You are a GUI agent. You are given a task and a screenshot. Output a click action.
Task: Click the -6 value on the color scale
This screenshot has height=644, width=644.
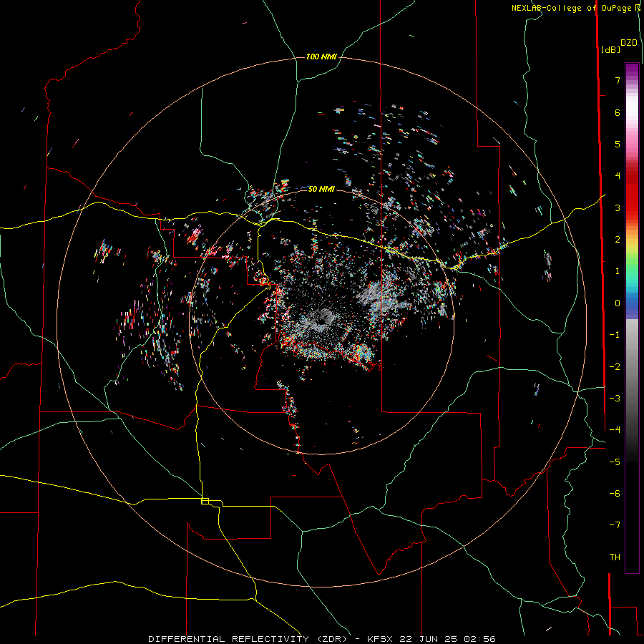coord(615,494)
